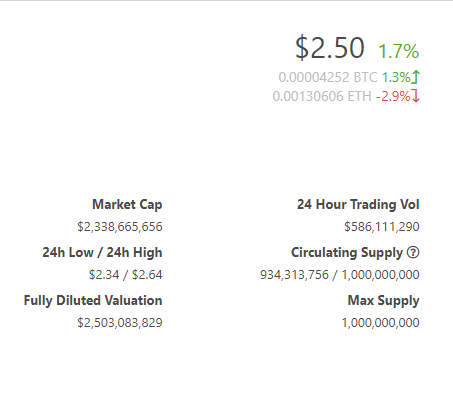The height and width of the screenshot is (407, 453).
Task: Click the Market Cap heading
Action: [x=127, y=205]
